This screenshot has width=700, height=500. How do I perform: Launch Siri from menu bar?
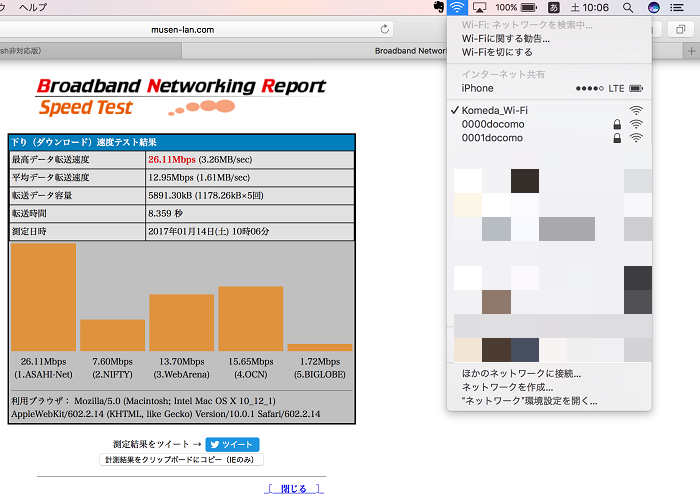coord(654,8)
